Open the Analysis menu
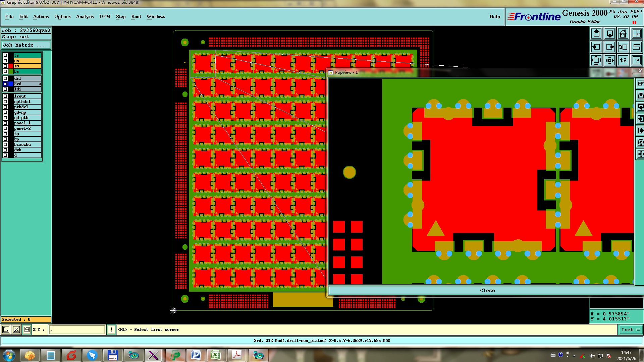The image size is (644, 362). [x=85, y=16]
